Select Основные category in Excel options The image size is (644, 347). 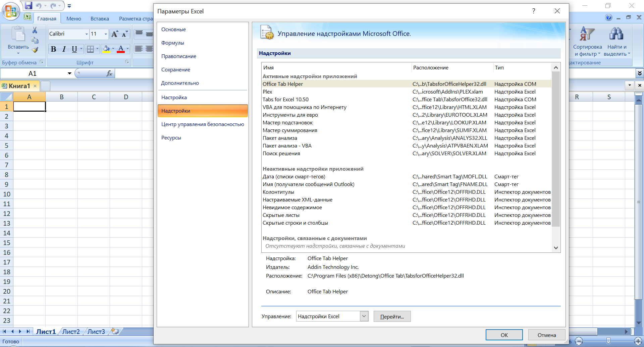203,30
